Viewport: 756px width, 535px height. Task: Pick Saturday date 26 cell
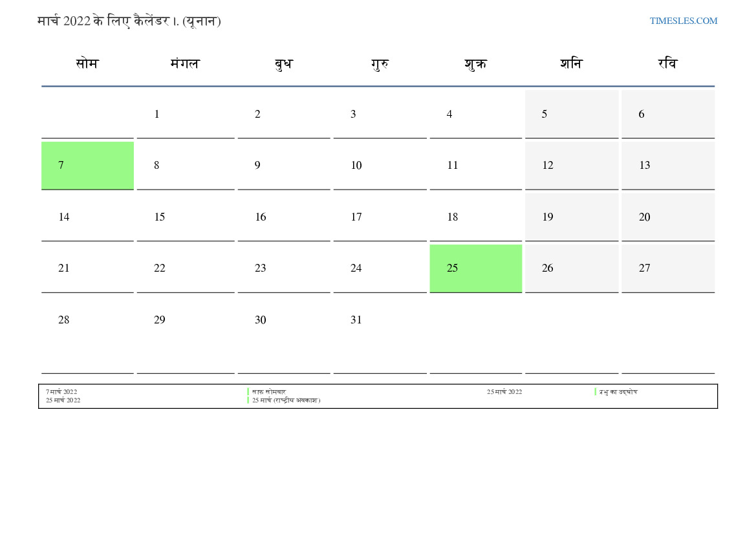[572, 268]
